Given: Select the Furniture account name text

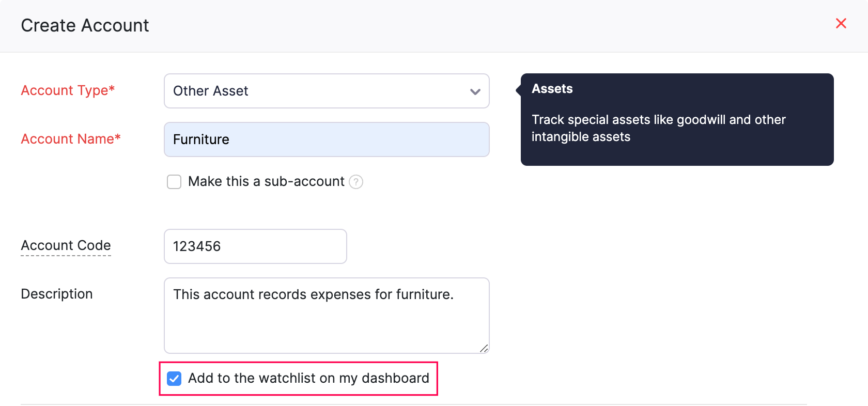Looking at the screenshot, I should coord(201,139).
